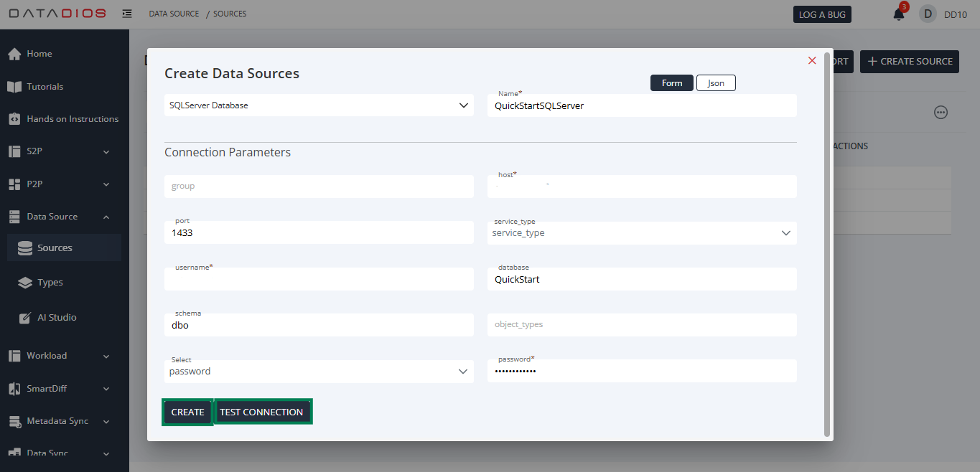
Task: Click the CREATE button
Action: (x=187, y=412)
